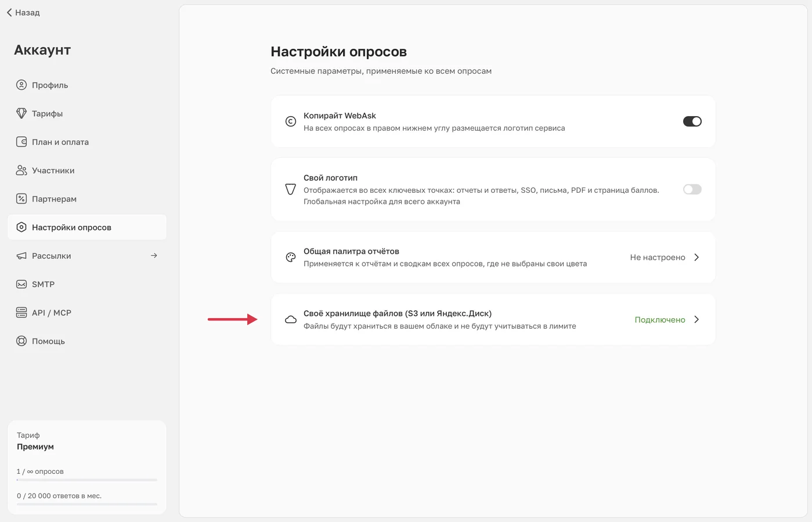The width and height of the screenshot is (812, 522).
Task: Click the shield icon beside Свой логотип
Action: (x=291, y=189)
